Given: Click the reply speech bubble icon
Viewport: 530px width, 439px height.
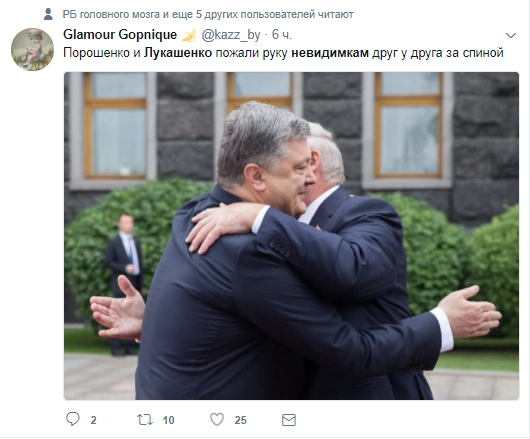Looking at the screenshot, I should 73,419.
